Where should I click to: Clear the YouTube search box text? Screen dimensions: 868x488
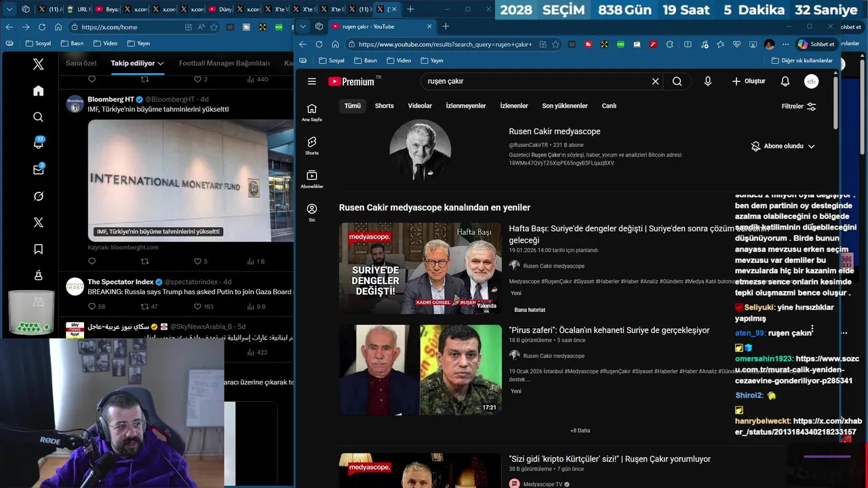point(655,81)
